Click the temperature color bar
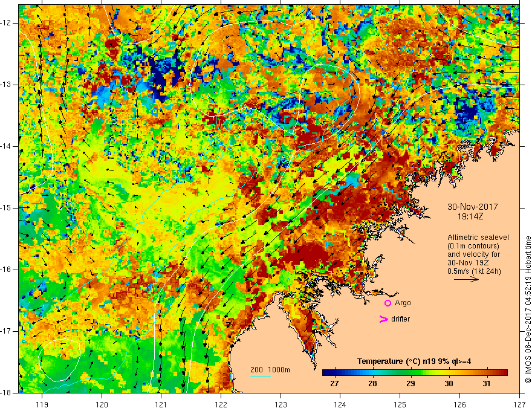 (415, 373)
